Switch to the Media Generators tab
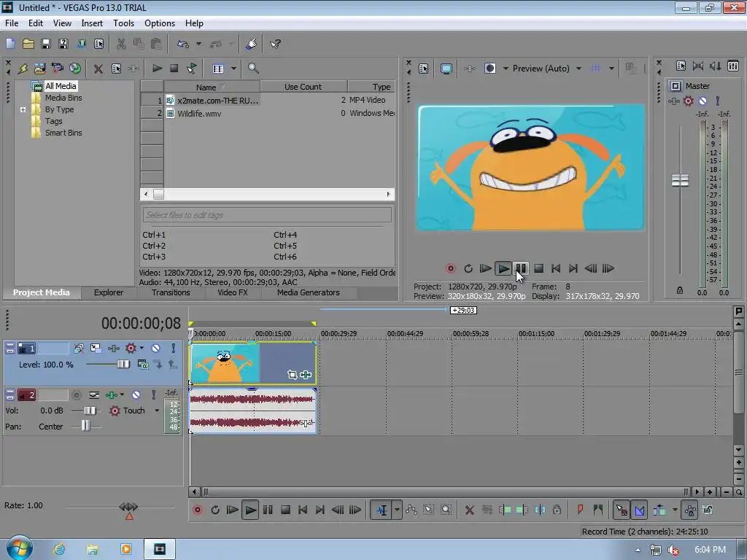The height and width of the screenshot is (560, 747). tap(309, 292)
